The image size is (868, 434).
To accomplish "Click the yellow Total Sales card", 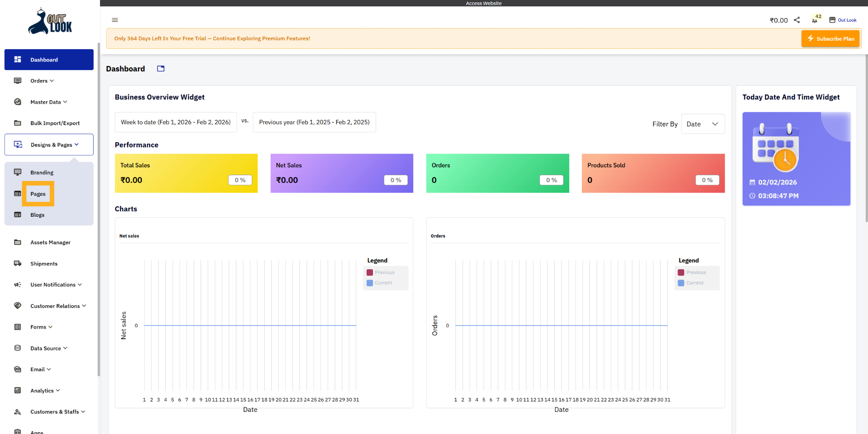I will [186, 173].
